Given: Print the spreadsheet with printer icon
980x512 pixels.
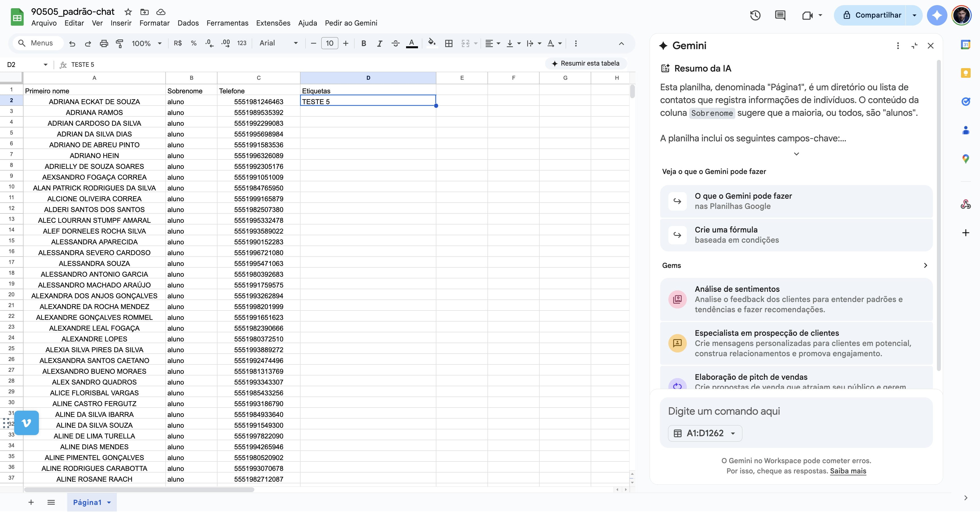Looking at the screenshot, I should [x=104, y=43].
